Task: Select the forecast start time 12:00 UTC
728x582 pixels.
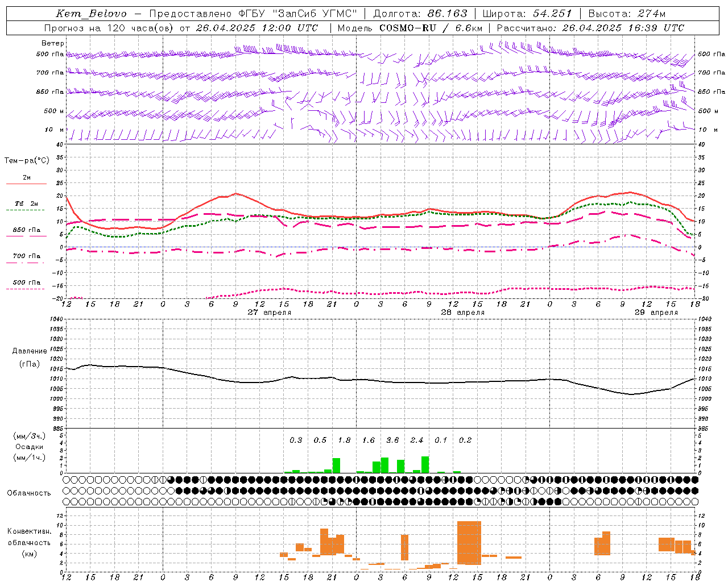Action: (x=290, y=28)
